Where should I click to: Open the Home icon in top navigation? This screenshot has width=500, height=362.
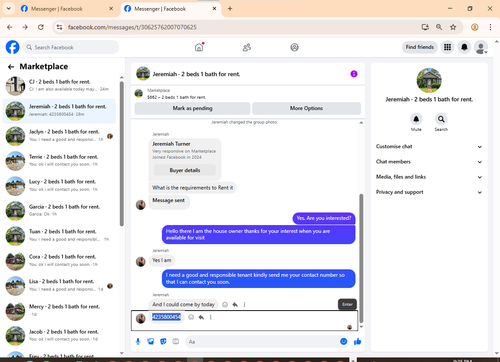(x=199, y=47)
